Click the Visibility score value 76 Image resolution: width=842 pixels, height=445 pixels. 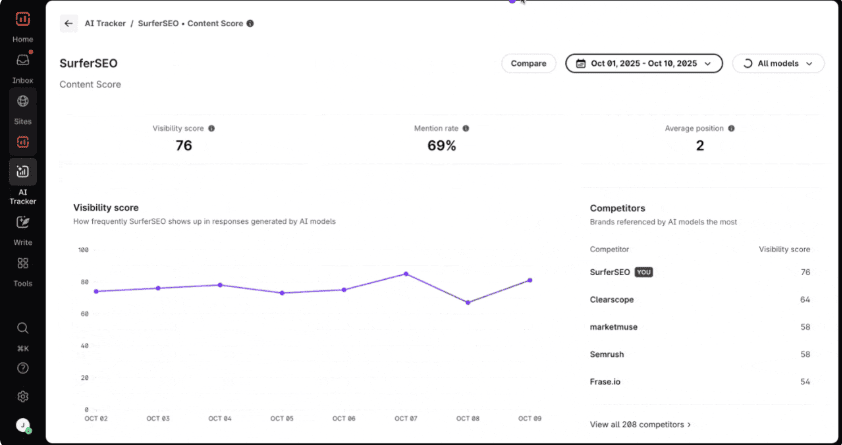[184, 145]
